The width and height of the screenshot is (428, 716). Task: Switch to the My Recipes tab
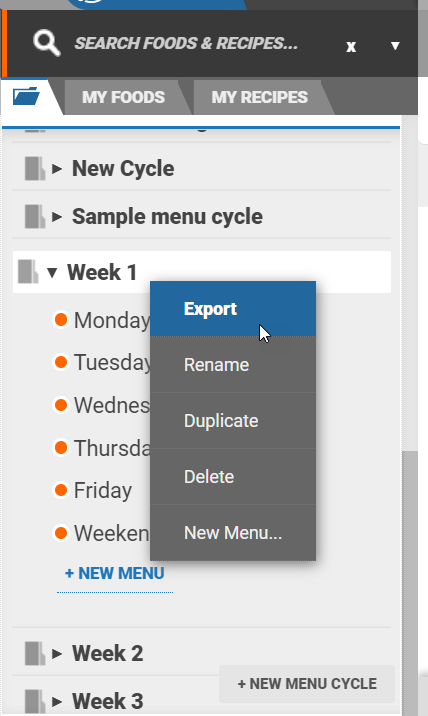click(x=259, y=97)
